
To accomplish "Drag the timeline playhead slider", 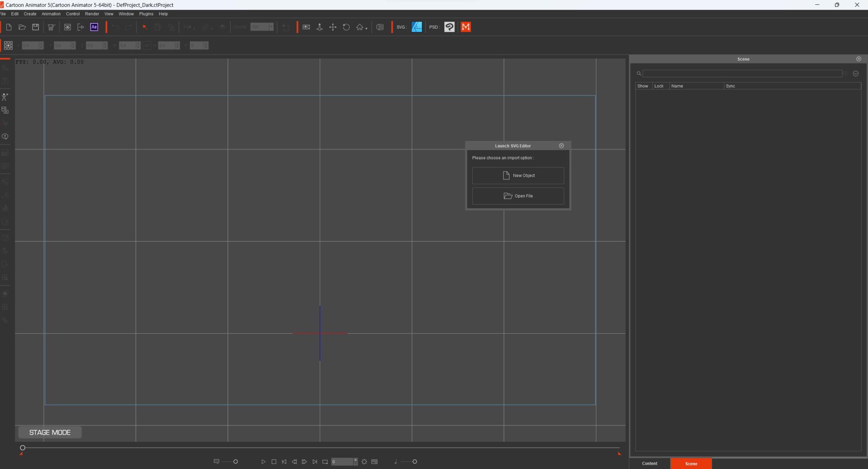I will pyautogui.click(x=22, y=447).
